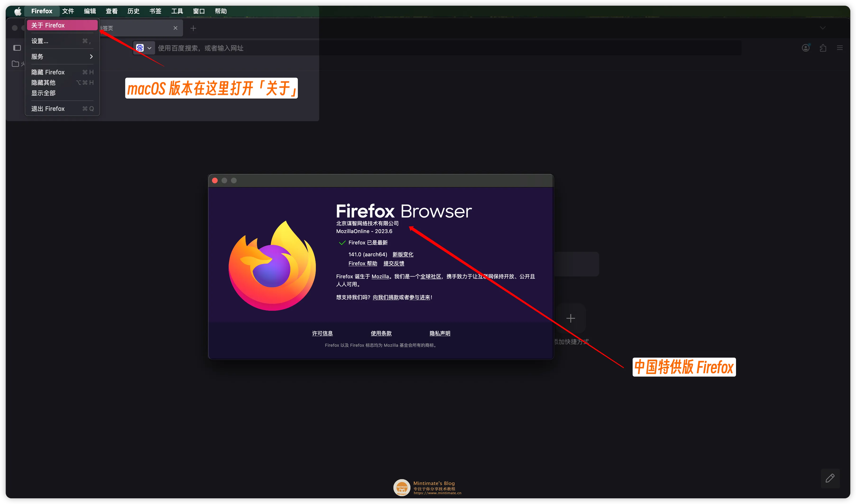This screenshot has height=504, width=856.
Task: Open the sidebar toggle icon in toolbar
Action: 17,48
